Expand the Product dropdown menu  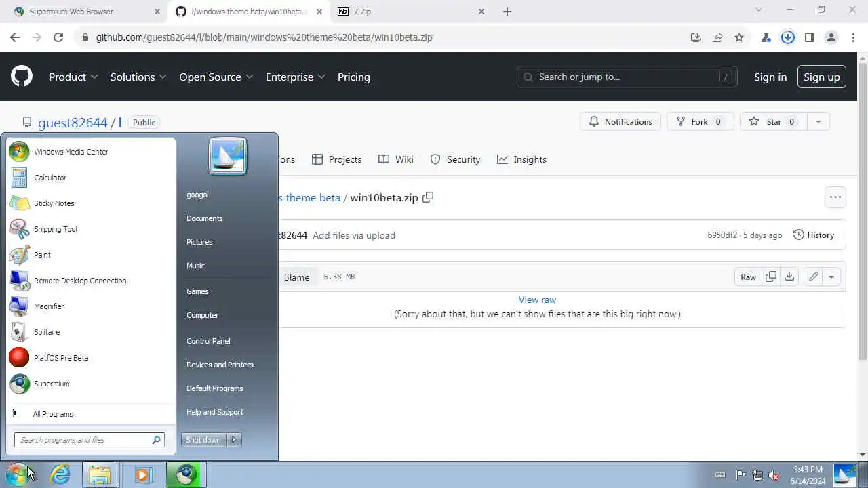click(x=73, y=77)
